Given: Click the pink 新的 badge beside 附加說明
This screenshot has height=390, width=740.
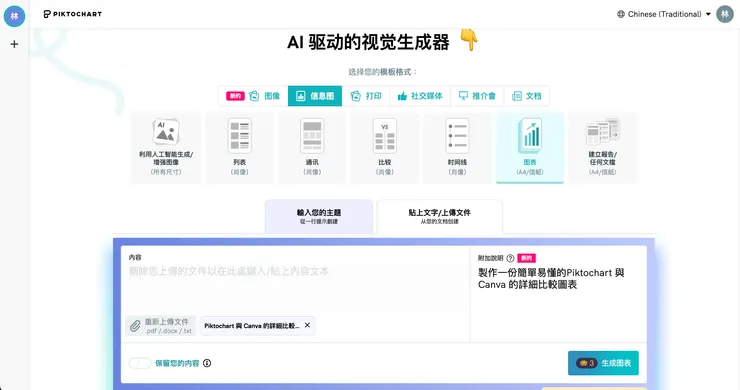Looking at the screenshot, I should click(526, 258).
